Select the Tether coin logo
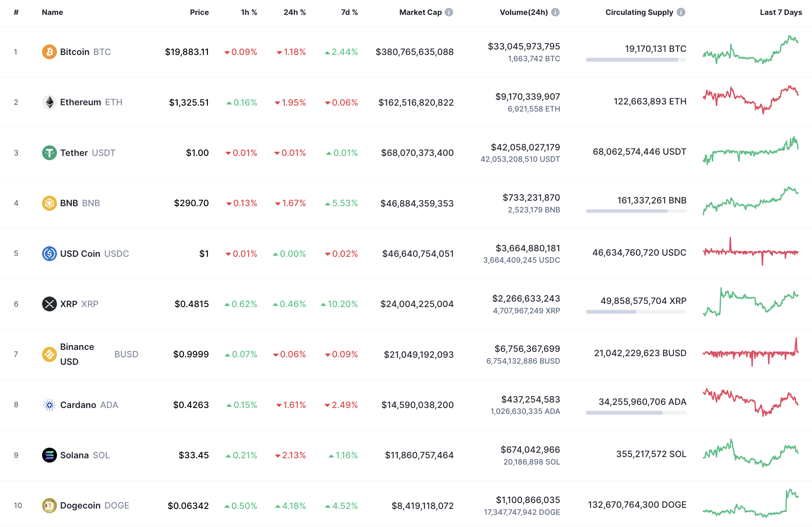 click(49, 153)
